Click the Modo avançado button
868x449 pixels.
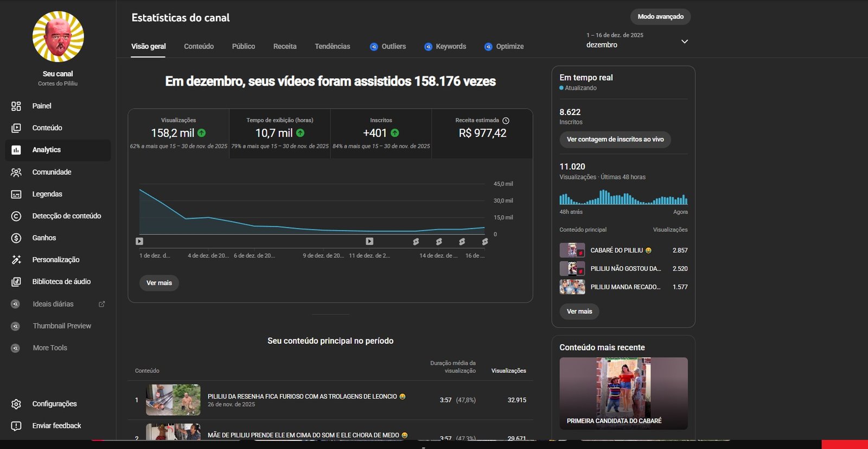tap(660, 17)
